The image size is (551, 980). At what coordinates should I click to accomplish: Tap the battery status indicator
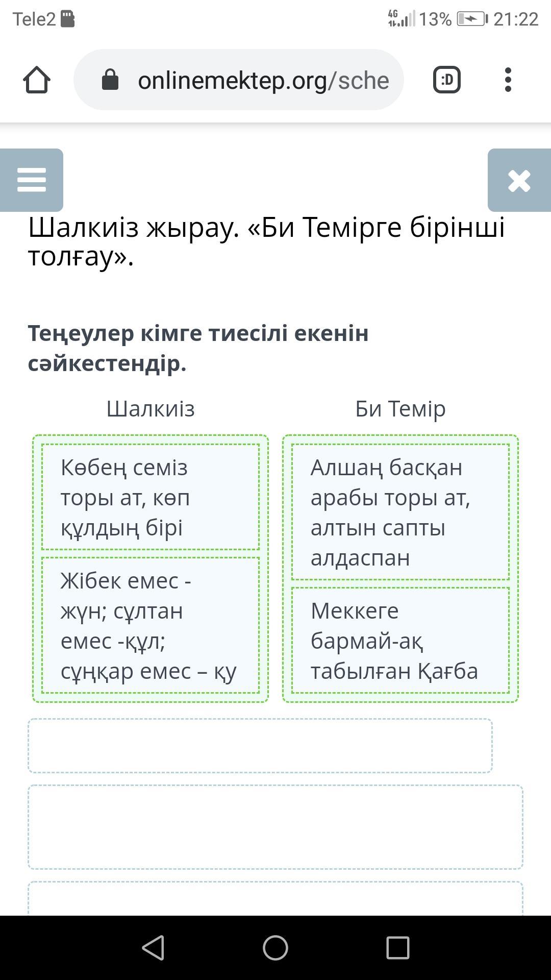[x=471, y=19]
